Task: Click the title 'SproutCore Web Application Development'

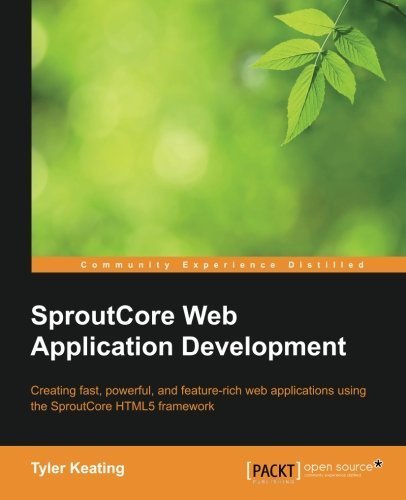Action: [x=188, y=332]
